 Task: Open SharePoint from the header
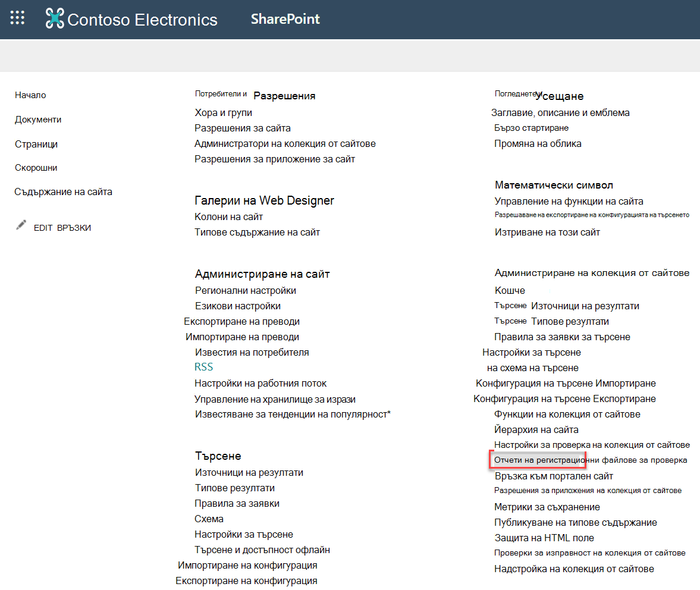(285, 19)
